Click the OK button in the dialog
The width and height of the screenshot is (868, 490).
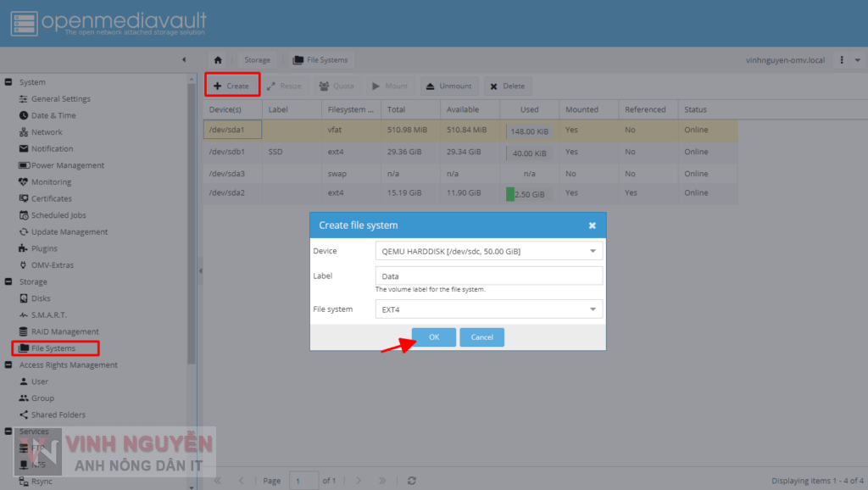pos(433,337)
